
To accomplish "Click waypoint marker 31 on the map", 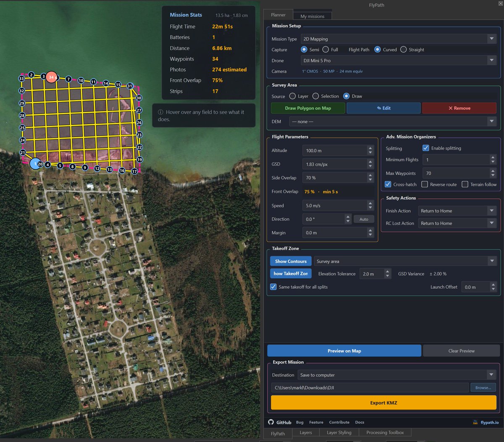I will point(130,86).
